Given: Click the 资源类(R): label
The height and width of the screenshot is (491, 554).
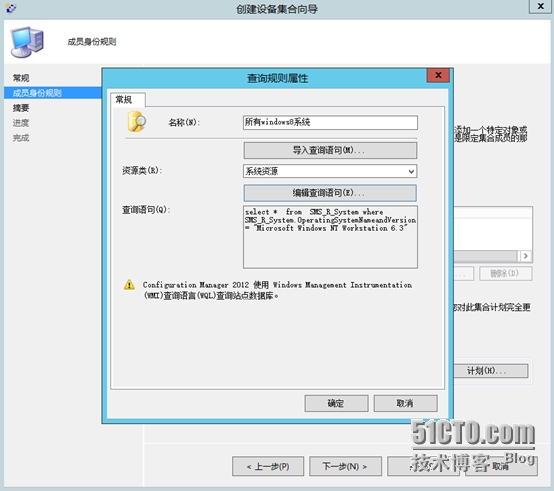Looking at the screenshot, I should 142,171.
